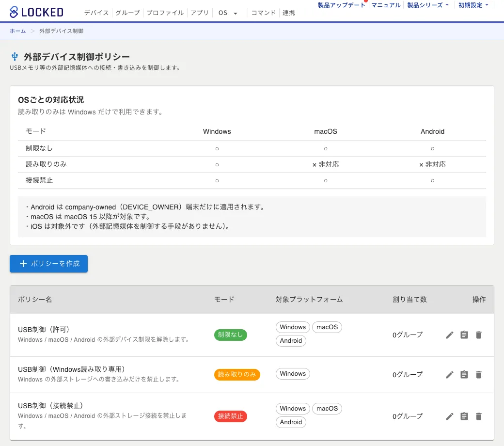This screenshot has height=446, width=504.
Task: Click the macOS chip in USB制御（接続禁止）row
Action: (x=327, y=408)
